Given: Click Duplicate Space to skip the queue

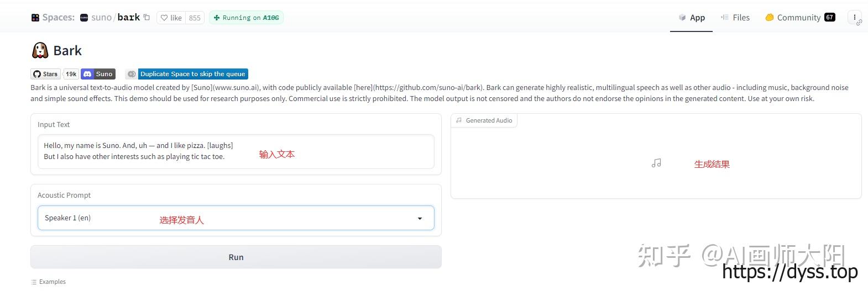Looking at the screenshot, I should (x=192, y=74).
